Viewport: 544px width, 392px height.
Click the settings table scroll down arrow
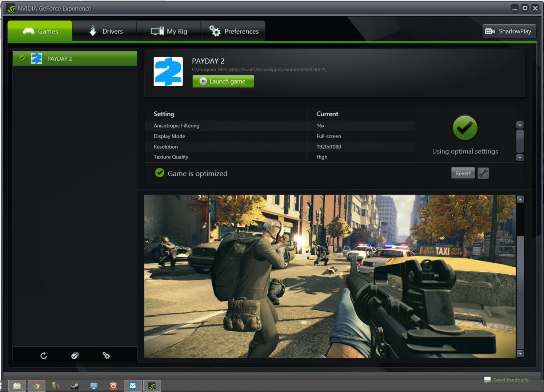(520, 157)
